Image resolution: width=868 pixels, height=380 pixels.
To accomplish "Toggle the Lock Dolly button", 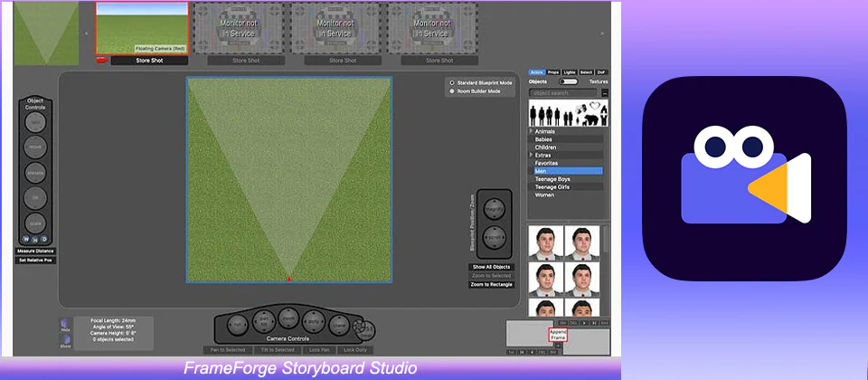I will click(x=354, y=350).
